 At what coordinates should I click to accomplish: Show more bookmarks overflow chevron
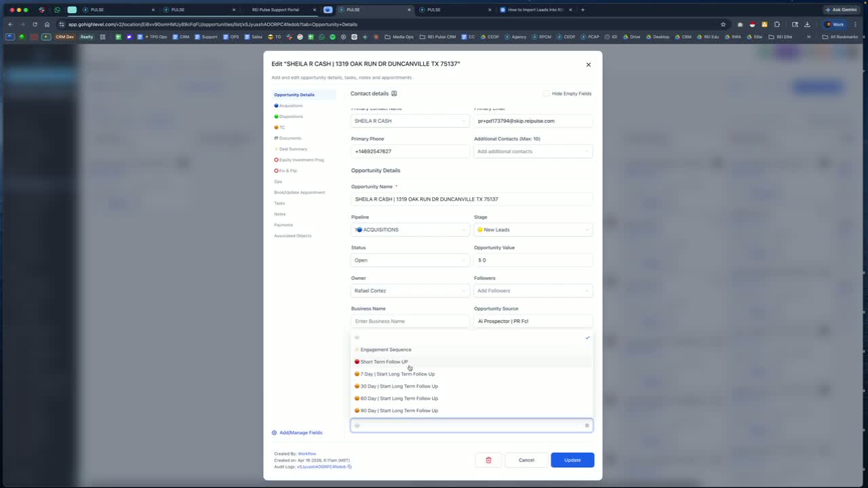tap(808, 37)
